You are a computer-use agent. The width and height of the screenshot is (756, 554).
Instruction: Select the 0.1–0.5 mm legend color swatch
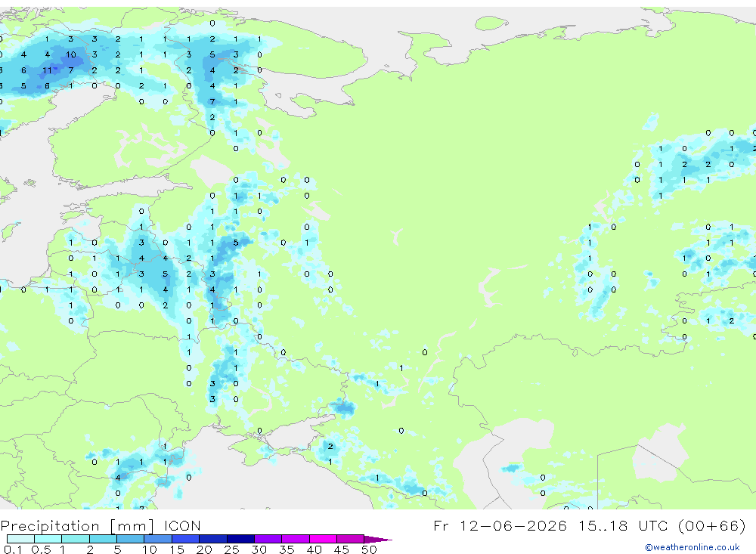point(20,539)
